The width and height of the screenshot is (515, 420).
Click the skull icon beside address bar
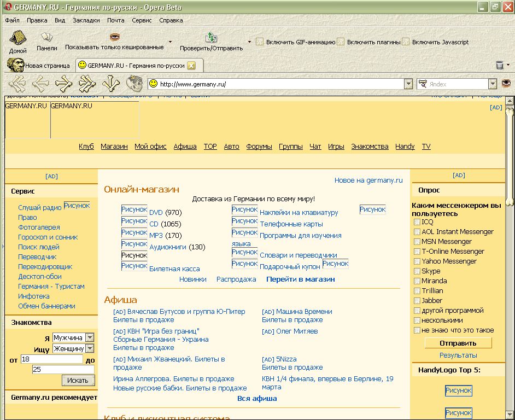tap(134, 84)
